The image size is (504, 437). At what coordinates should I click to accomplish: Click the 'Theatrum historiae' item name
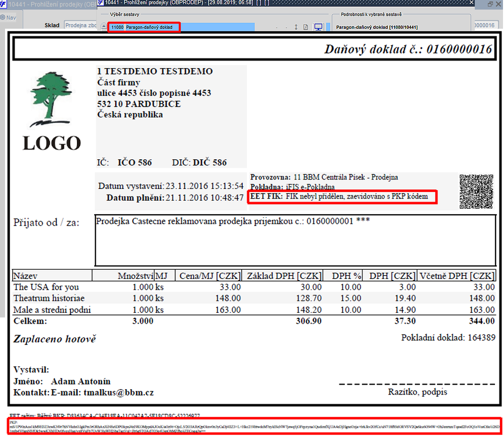click(x=49, y=298)
